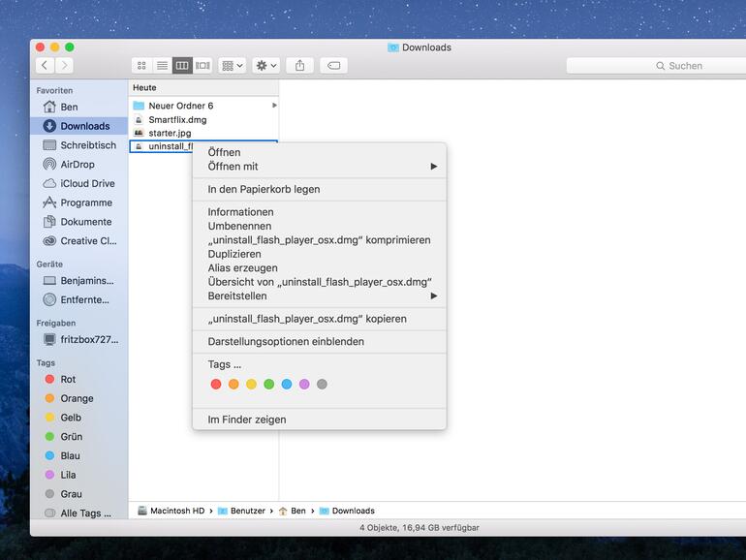Open iCloud Drive in the sidebar

coord(87,183)
